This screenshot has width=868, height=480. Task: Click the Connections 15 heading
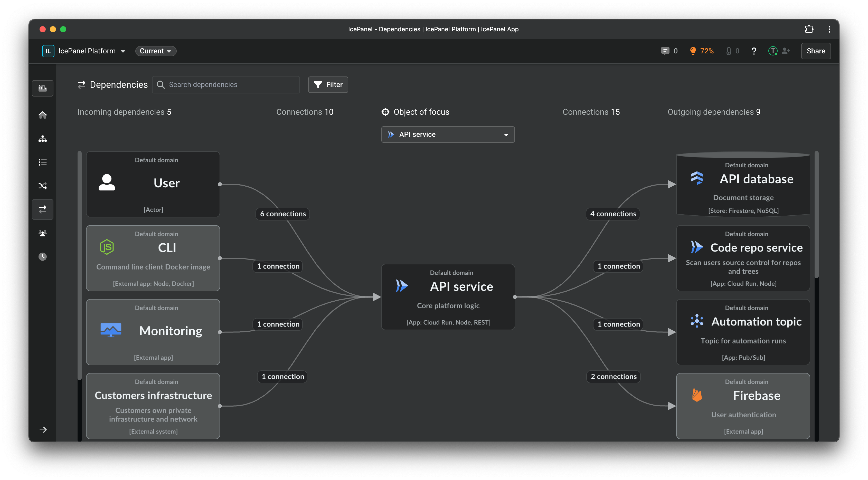(591, 112)
